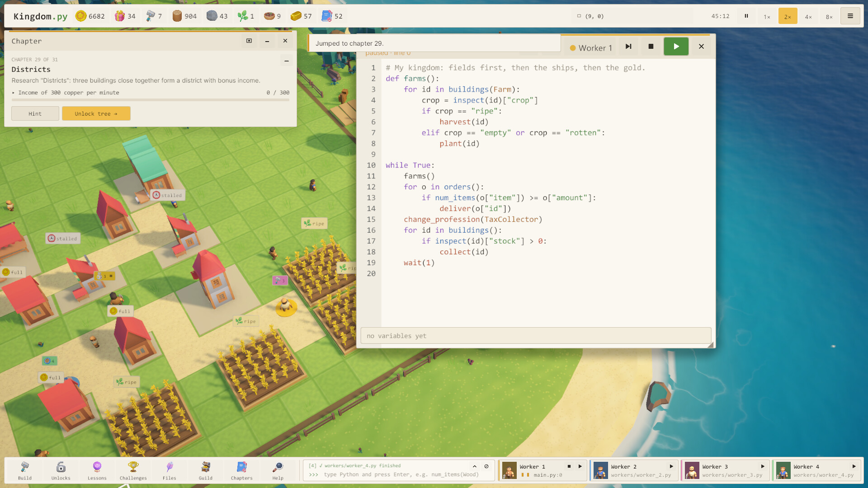
Task: Click the gold coin resource counter
Action: (90, 16)
